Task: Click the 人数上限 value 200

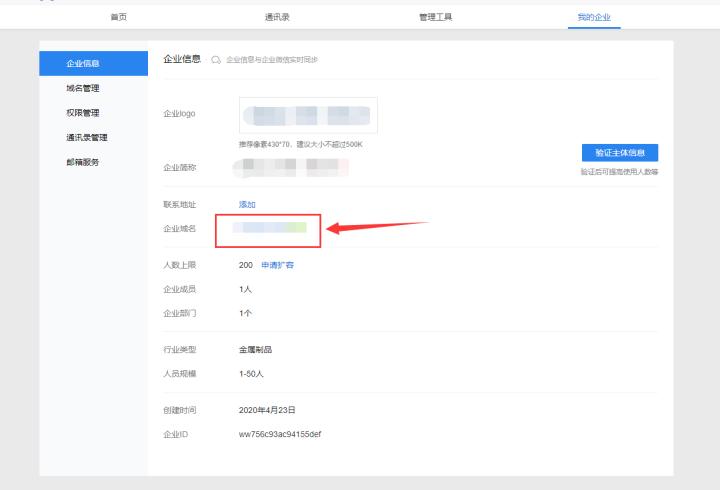Action: pos(246,265)
